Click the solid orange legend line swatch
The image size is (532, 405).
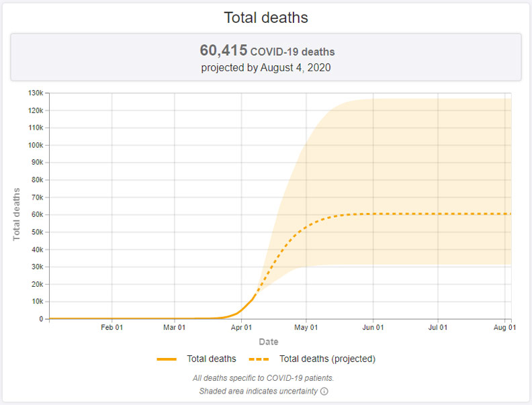click(x=167, y=359)
